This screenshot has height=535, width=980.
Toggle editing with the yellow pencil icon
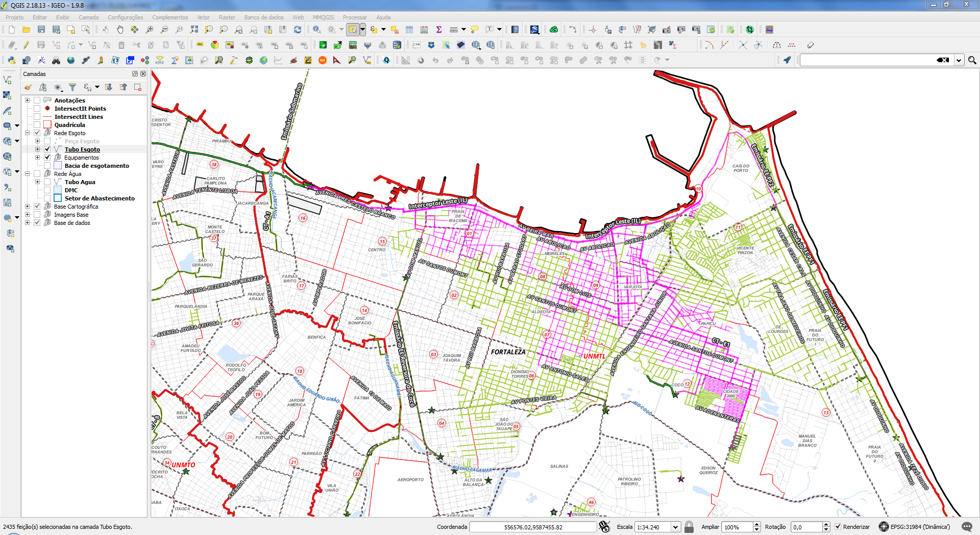(26, 45)
